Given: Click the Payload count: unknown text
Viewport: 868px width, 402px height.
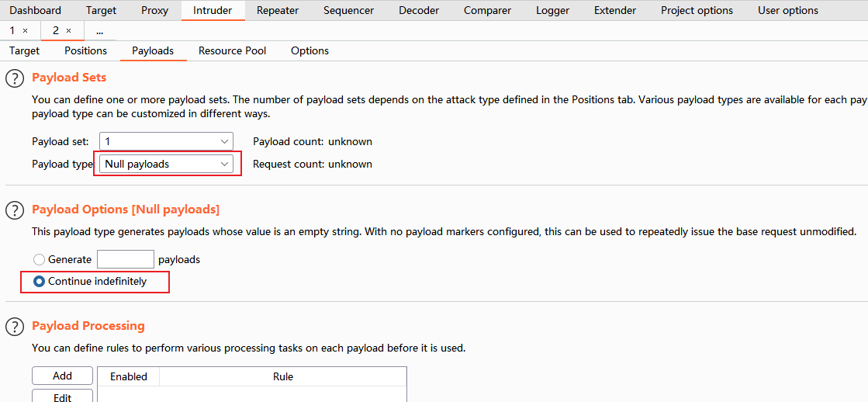Looking at the screenshot, I should (313, 141).
